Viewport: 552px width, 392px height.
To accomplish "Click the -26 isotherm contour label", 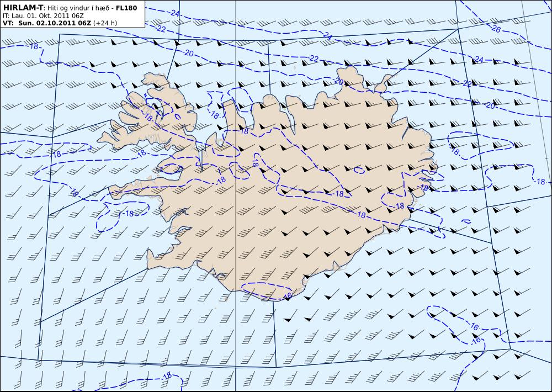I will click(x=495, y=29).
